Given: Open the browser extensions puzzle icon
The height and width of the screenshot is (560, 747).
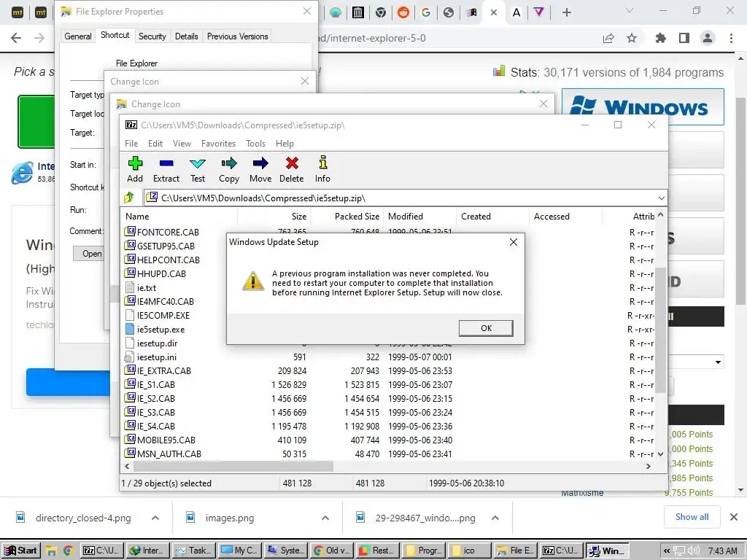Looking at the screenshot, I should coord(660,38).
